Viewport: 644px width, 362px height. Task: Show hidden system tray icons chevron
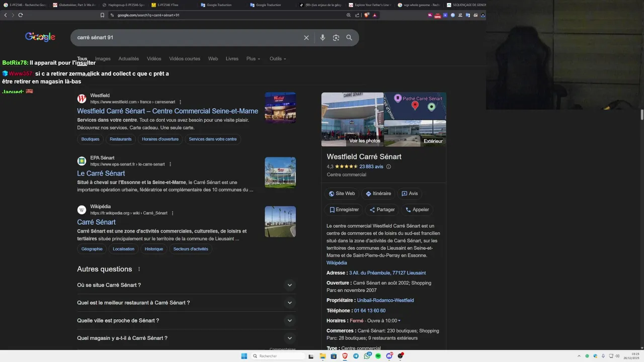click(579, 356)
